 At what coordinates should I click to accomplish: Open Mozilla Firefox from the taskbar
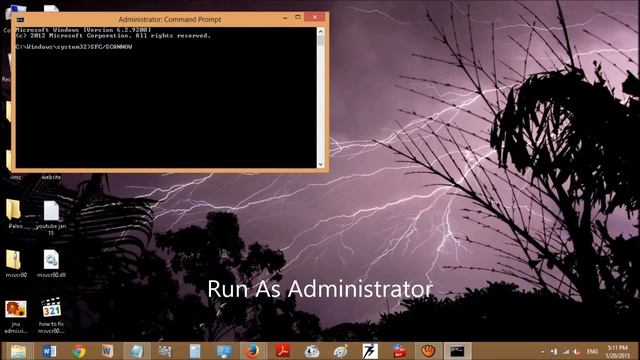[x=253, y=351]
